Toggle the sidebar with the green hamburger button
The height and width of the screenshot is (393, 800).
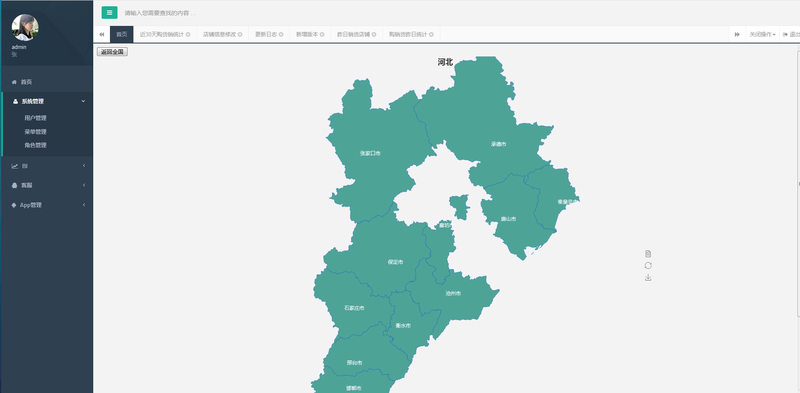(x=109, y=13)
